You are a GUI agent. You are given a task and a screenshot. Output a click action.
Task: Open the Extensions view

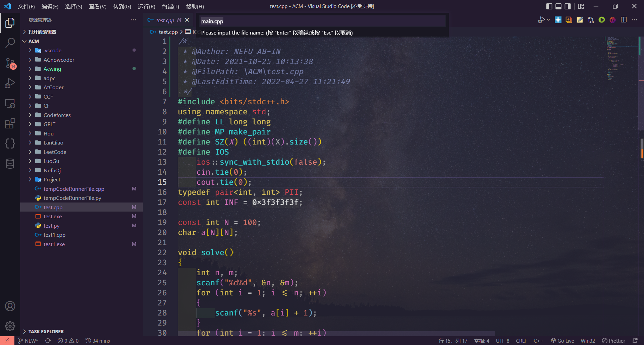pyautogui.click(x=10, y=123)
